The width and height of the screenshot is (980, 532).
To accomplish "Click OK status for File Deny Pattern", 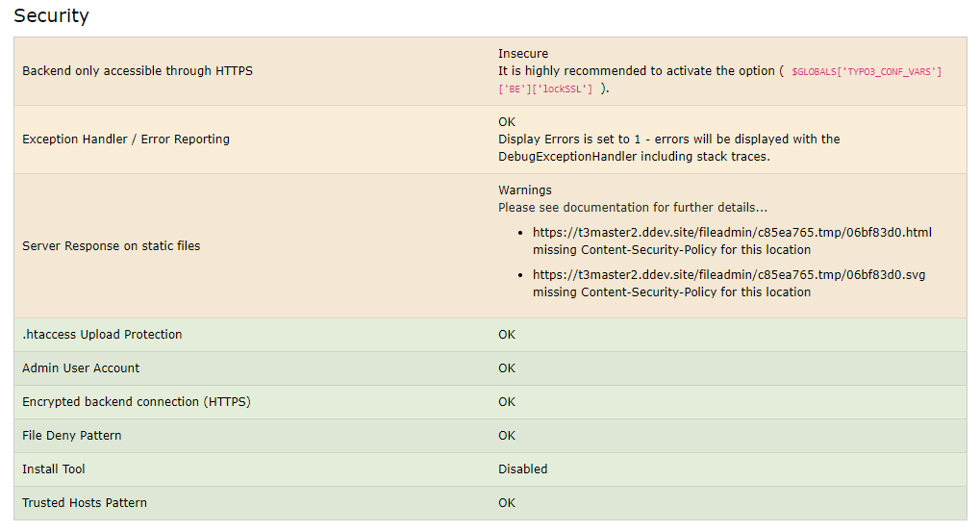I will pyautogui.click(x=507, y=436).
